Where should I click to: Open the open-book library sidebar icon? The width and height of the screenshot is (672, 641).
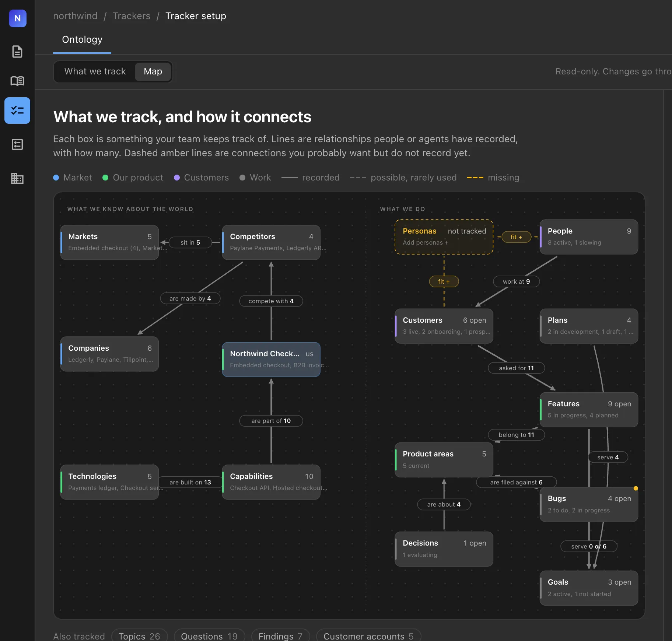click(17, 81)
